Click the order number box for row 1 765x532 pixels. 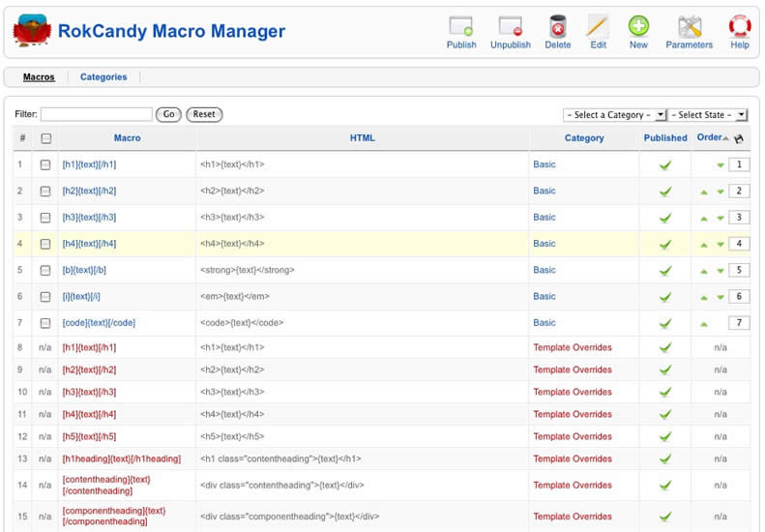click(x=739, y=164)
